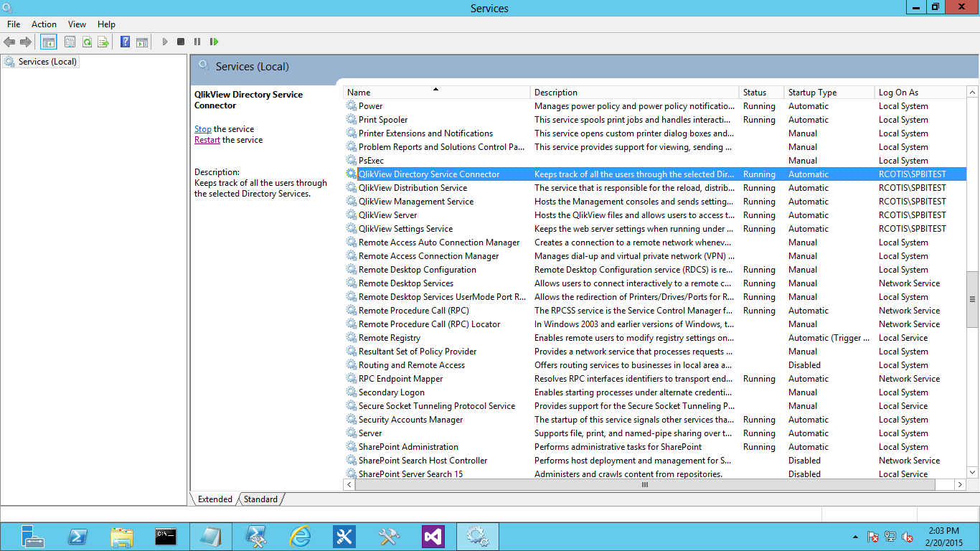The width and height of the screenshot is (980, 551).
Task: Click the Notepad-like taskbar app icon
Action: click(211, 537)
